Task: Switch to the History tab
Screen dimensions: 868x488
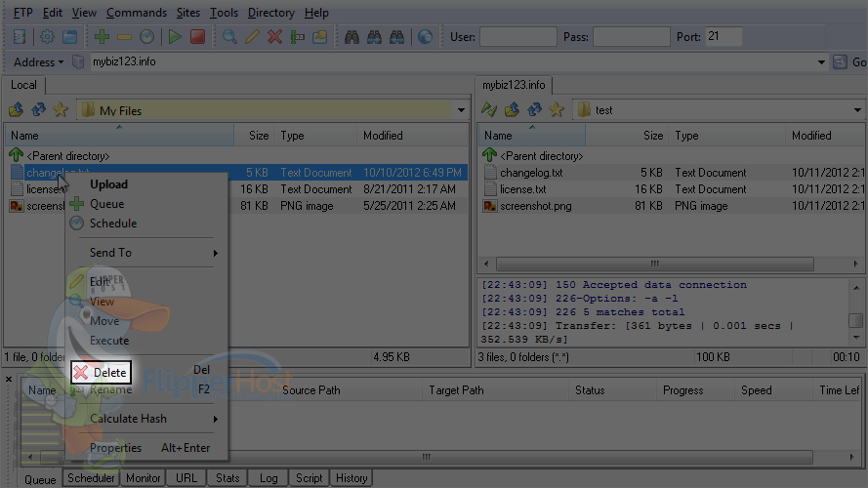Action: [351, 478]
